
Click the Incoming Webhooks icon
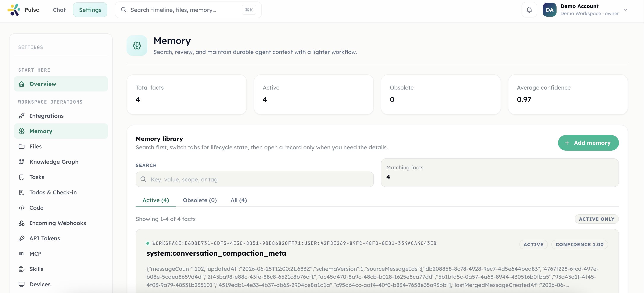(x=22, y=223)
